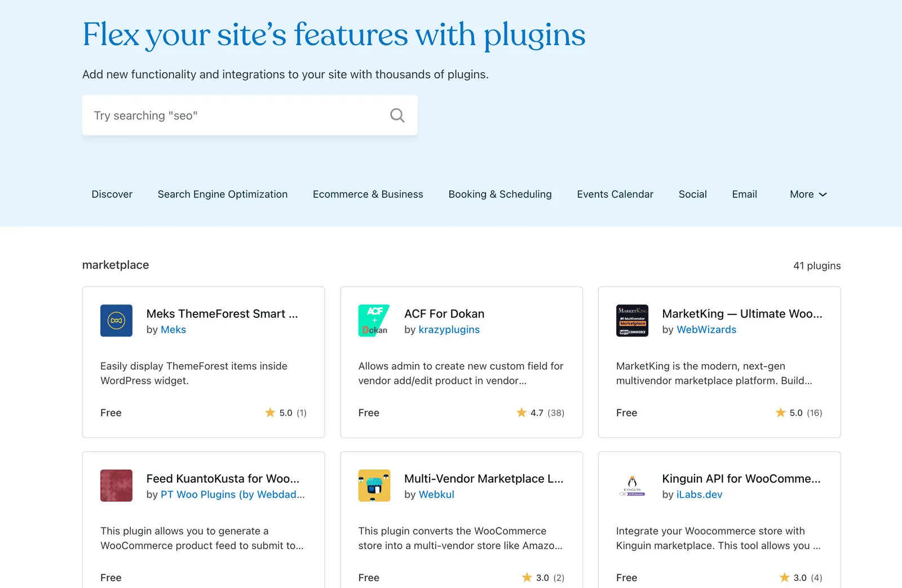
Task: Visit author iLabs.dev link
Action: click(700, 494)
